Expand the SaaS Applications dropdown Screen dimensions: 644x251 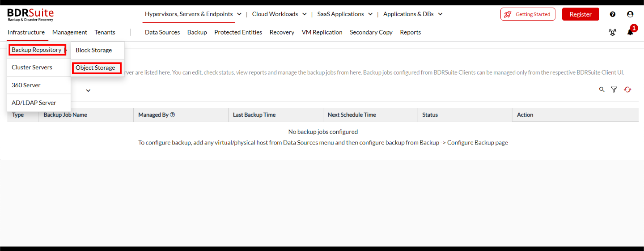(x=370, y=14)
